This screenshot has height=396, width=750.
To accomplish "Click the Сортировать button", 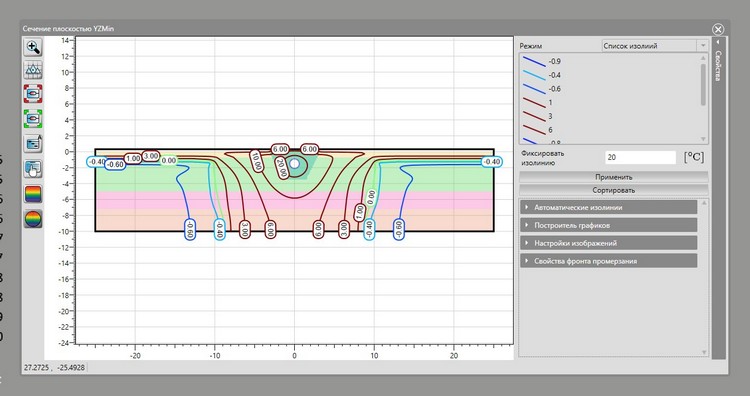I will click(x=614, y=190).
